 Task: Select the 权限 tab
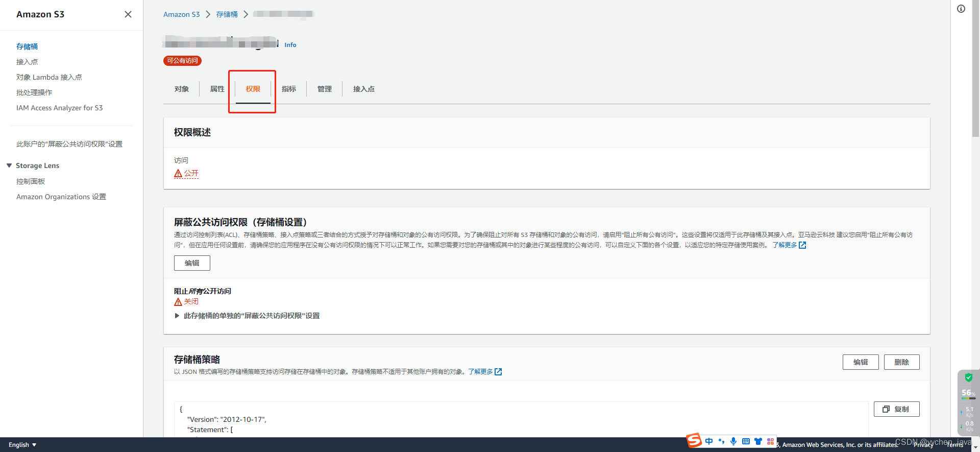point(253,89)
